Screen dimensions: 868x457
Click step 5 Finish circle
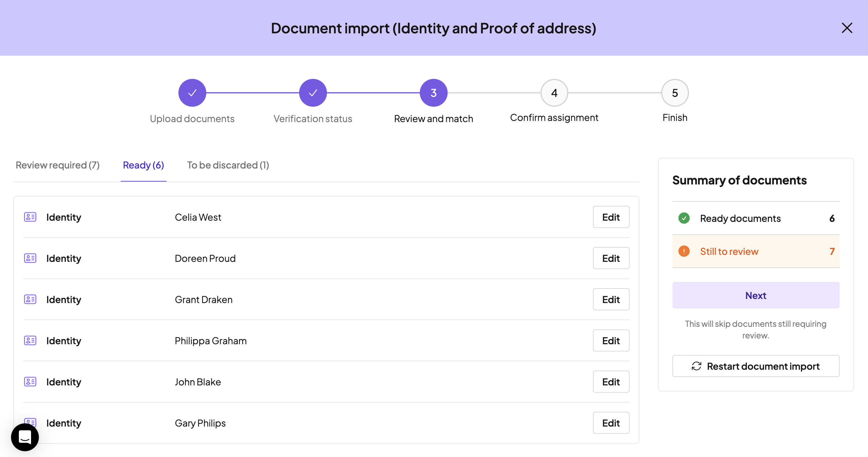coord(674,93)
